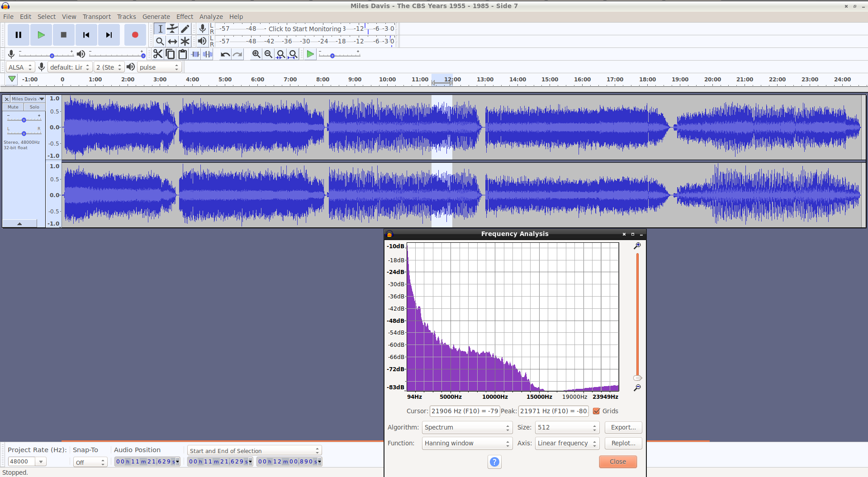
Task: Open the Effect menu
Action: point(185,17)
